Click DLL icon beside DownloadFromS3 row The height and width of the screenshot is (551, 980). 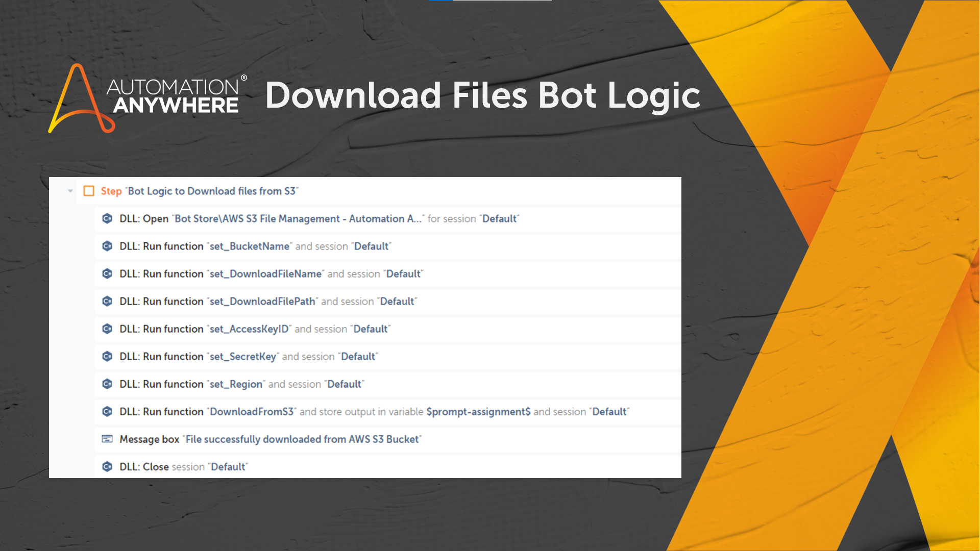(107, 411)
